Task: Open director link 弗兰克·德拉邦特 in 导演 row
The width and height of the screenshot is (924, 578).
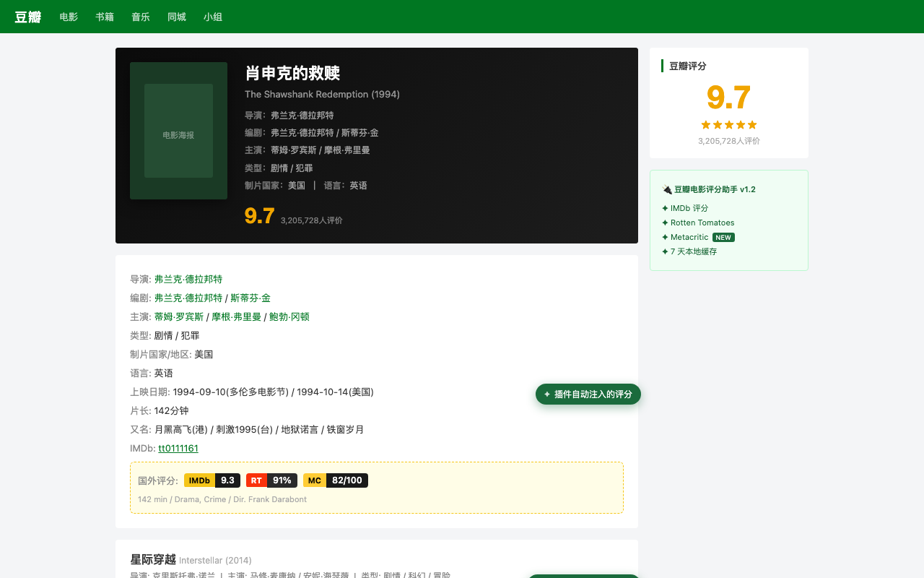Action: (188, 279)
